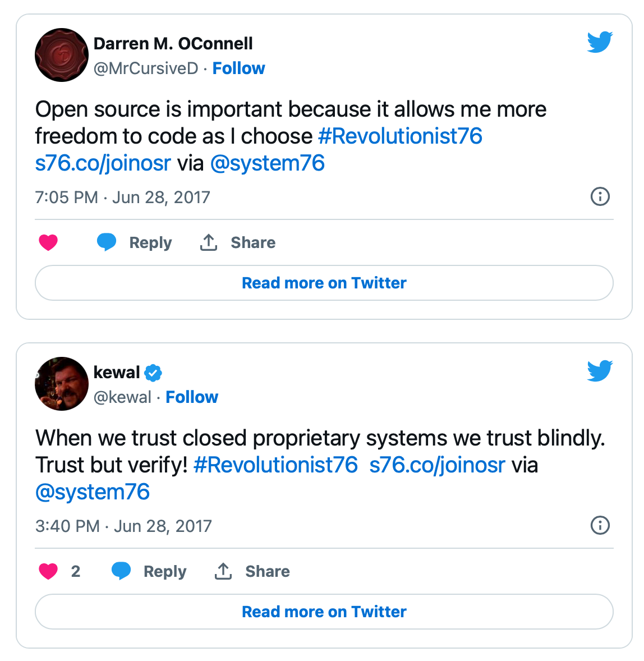Click share upload icon on Darren's tweet
This screenshot has width=644, height=661.
coord(209,242)
